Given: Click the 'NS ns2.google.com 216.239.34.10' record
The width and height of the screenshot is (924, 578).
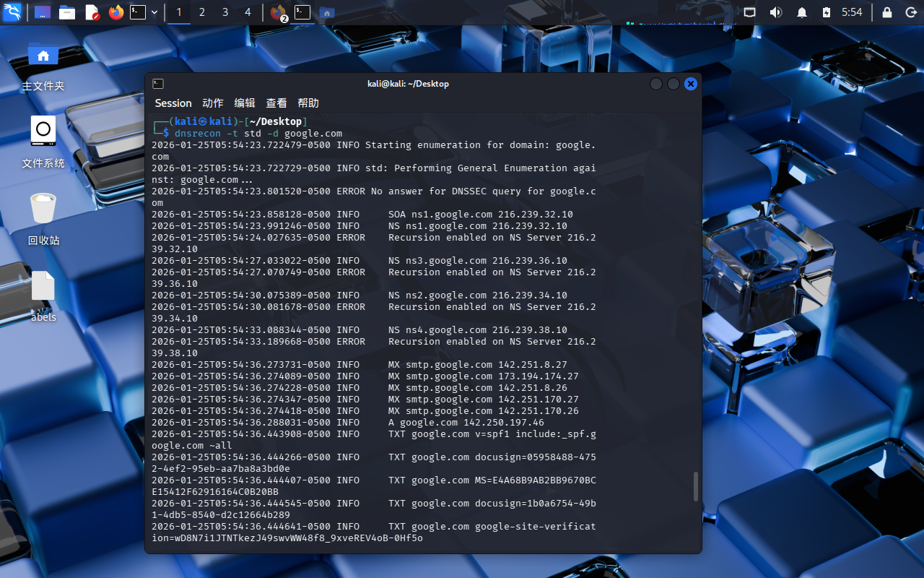Looking at the screenshot, I should [478, 296].
